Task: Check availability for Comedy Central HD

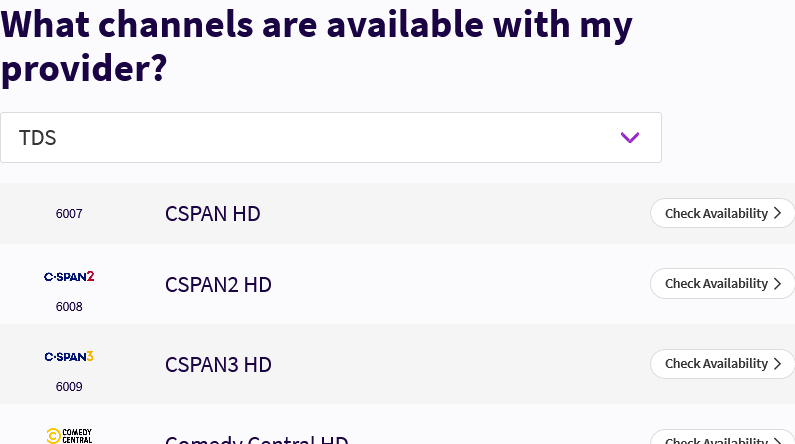Action: tap(716, 440)
